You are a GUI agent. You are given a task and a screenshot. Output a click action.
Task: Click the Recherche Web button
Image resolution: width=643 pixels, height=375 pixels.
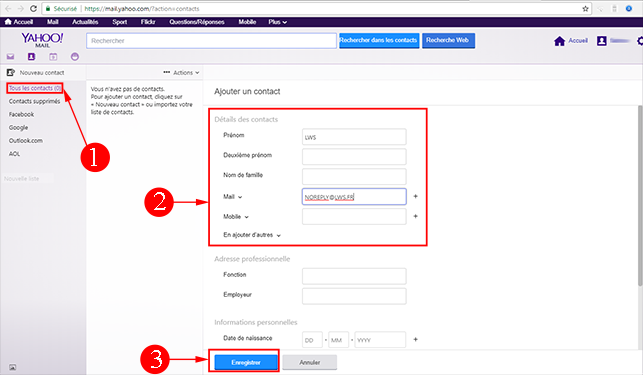tap(448, 41)
